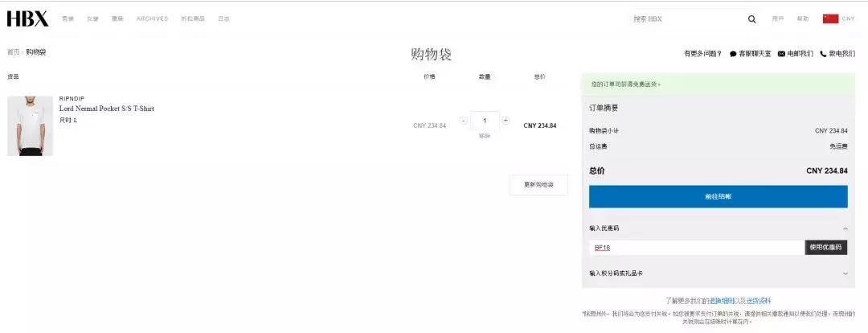Open the 帮助 help menu

[x=802, y=18]
